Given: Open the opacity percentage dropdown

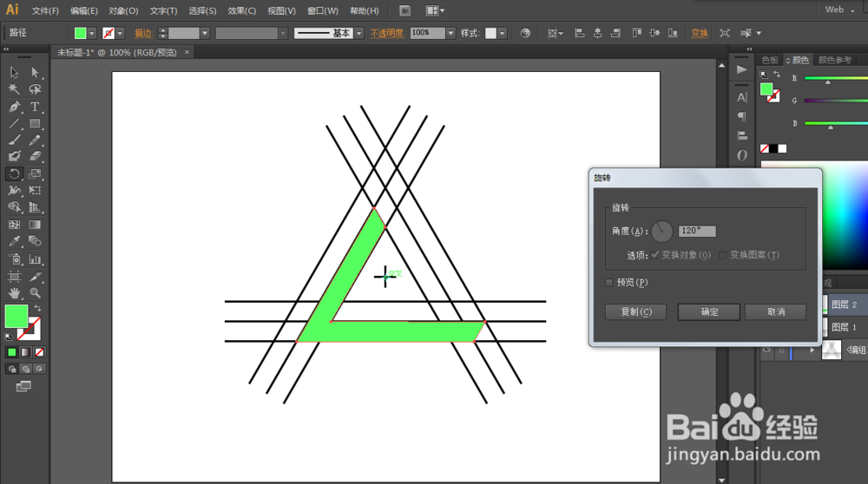Looking at the screenshot, I should pyautogui.click(x=450, y=33).
